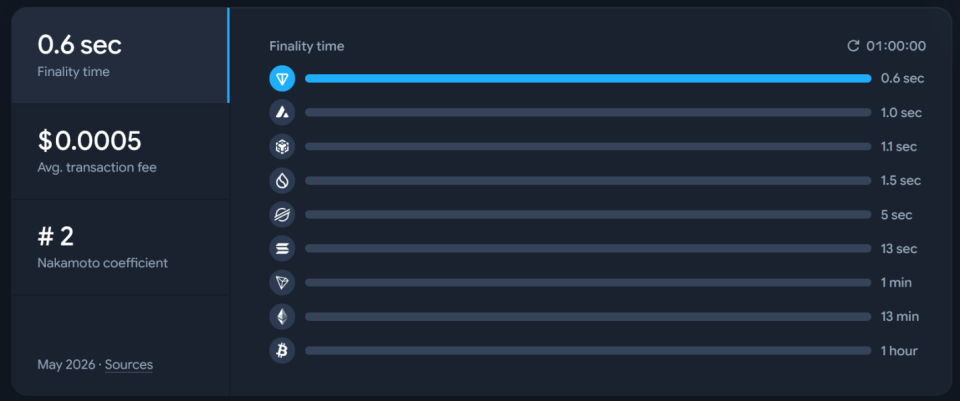The height and width of the screenshot is (401, 960).
Task: Click the 01:00:00 countdown timer
Action: pyautogui.click(x=896, y=46)
